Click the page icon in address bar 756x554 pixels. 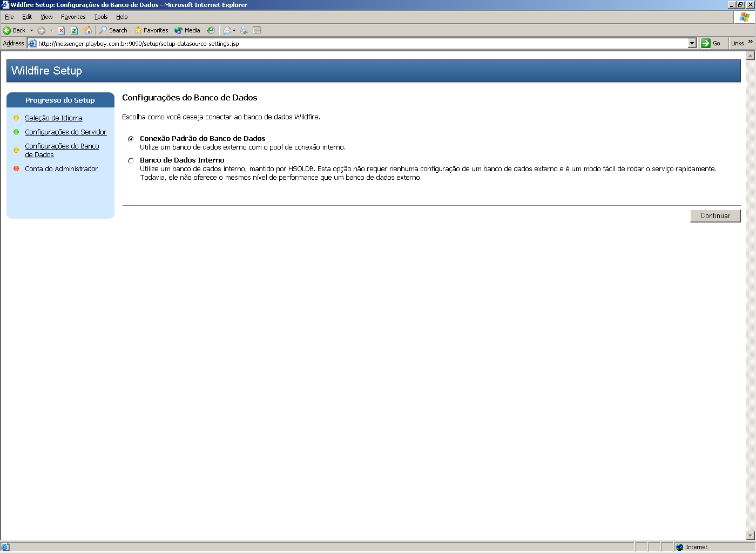(x=32, y=43)
